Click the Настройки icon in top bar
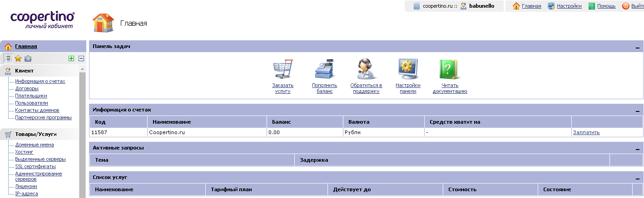 (551, 6)
